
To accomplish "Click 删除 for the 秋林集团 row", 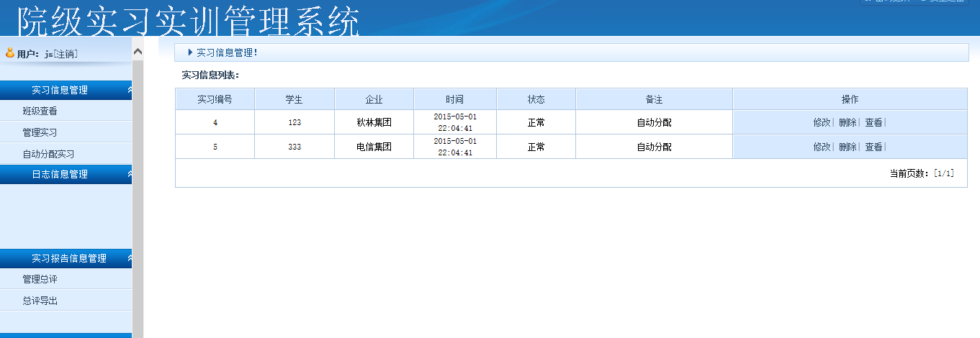I will tap(848, 123).
